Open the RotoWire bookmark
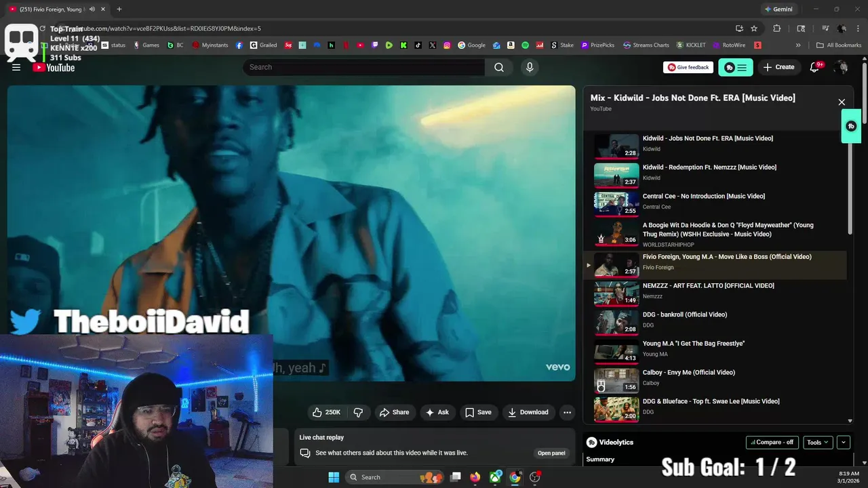 tap(729, 45)
